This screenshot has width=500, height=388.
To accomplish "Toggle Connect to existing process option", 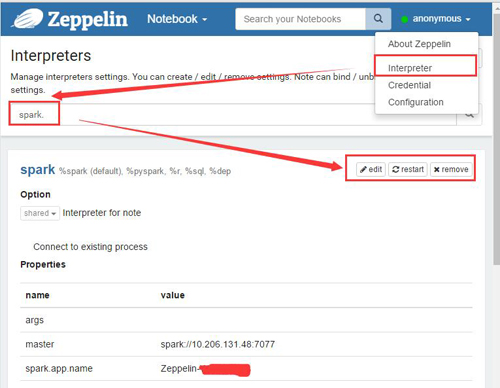I will [x=90, y=247].
